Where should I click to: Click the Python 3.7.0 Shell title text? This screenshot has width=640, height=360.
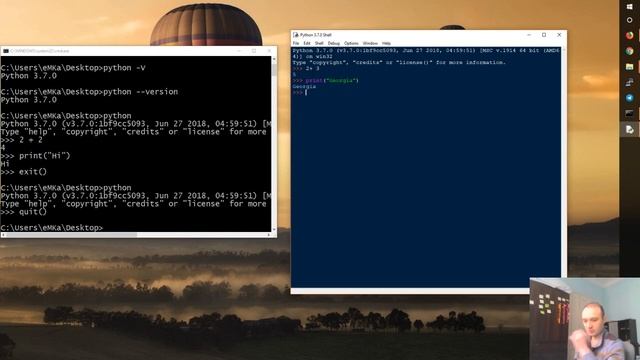[316, 35]
